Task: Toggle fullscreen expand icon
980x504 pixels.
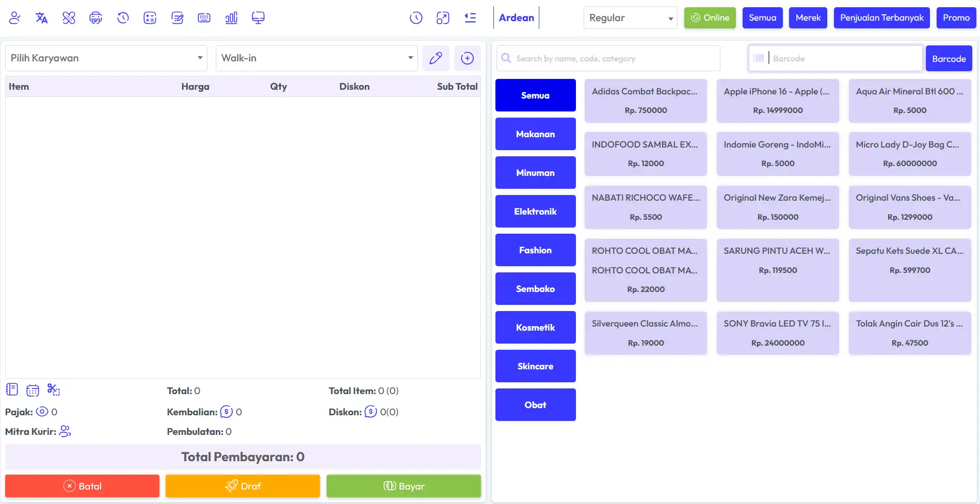Action: pos(443,18)
